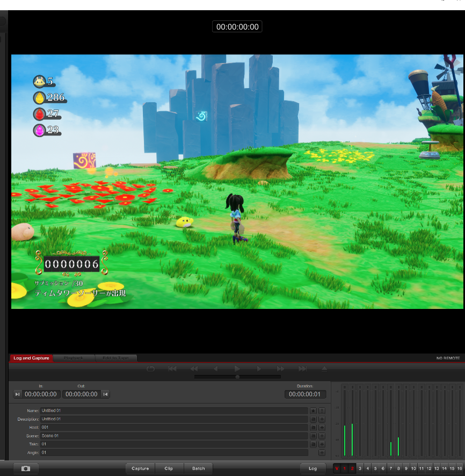Step back one frame
This screenshot has height=476, width=465.
pos(216,369)
